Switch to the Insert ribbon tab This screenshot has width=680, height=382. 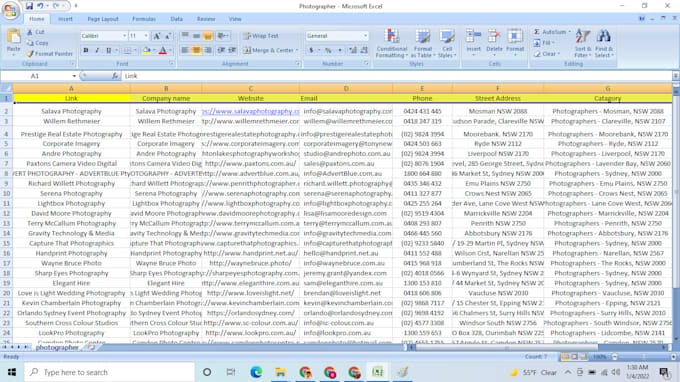pyautogui.click(x=65, y=19)
